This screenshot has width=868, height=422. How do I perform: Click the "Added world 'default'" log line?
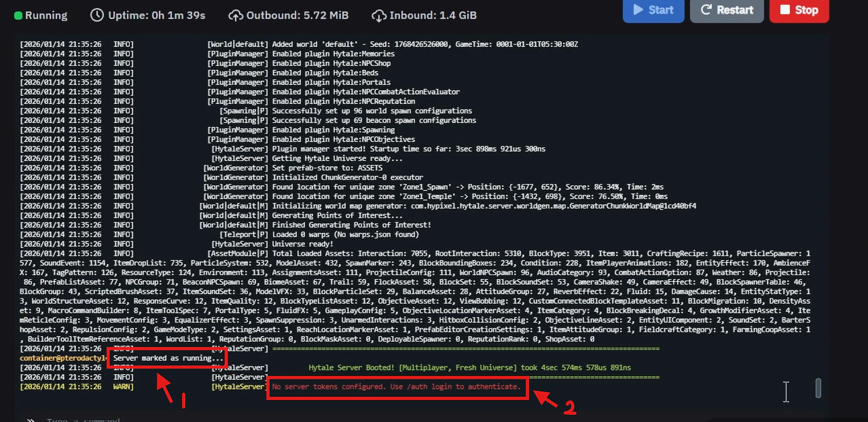[x=425, y=44]
